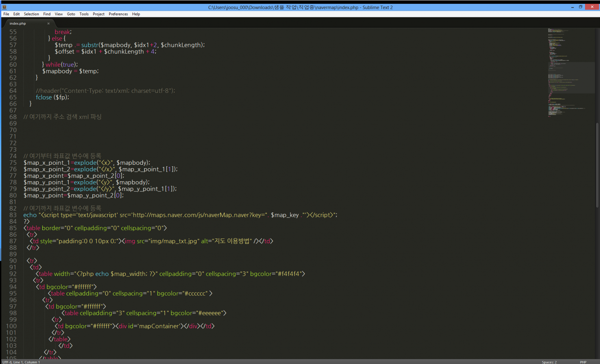Minimize the Sublime Text window
Image resolution: width=600 pixels, height=364 pixels.
click(x=572, y=7)
